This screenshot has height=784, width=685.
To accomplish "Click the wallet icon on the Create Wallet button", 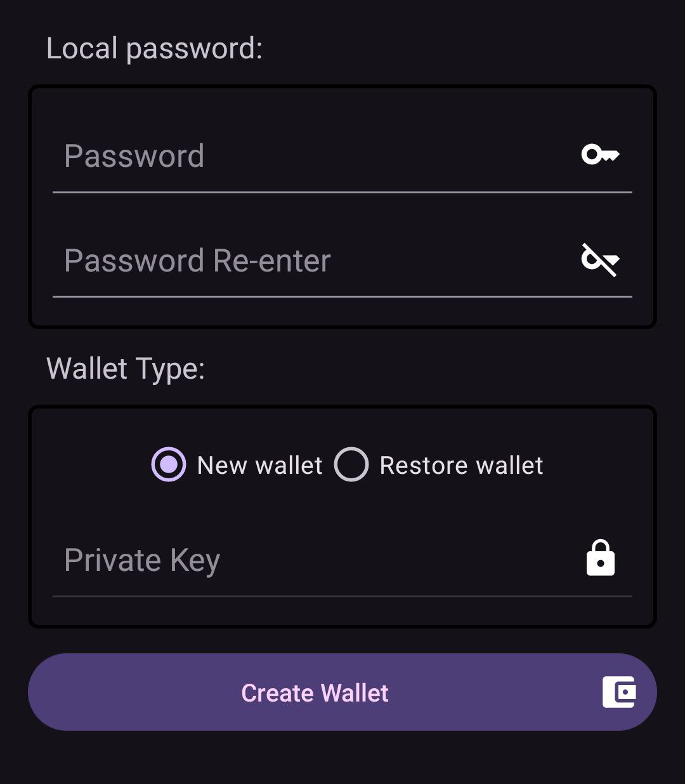I will point(619,692).
